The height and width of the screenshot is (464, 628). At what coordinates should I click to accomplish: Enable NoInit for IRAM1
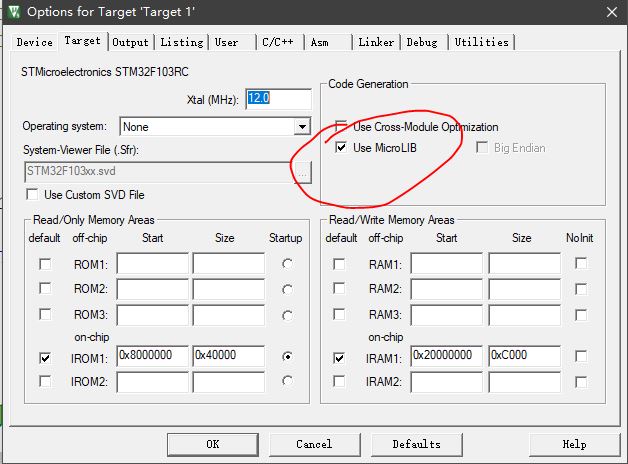click(581, 356)
